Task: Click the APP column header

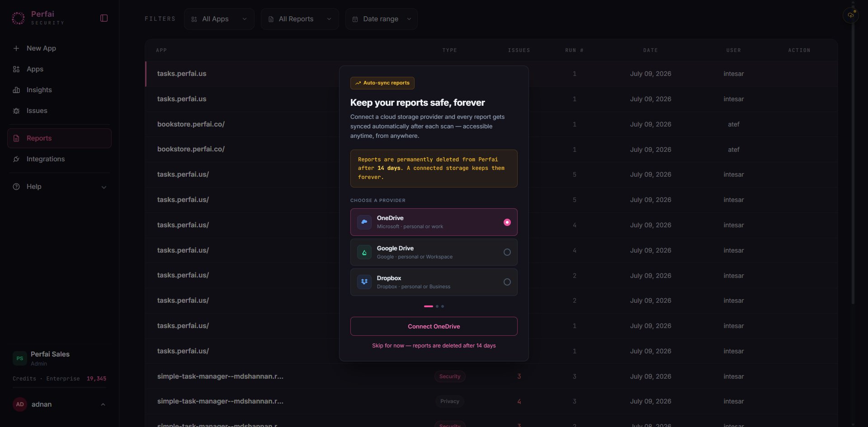Action: (x=161, y=50)
